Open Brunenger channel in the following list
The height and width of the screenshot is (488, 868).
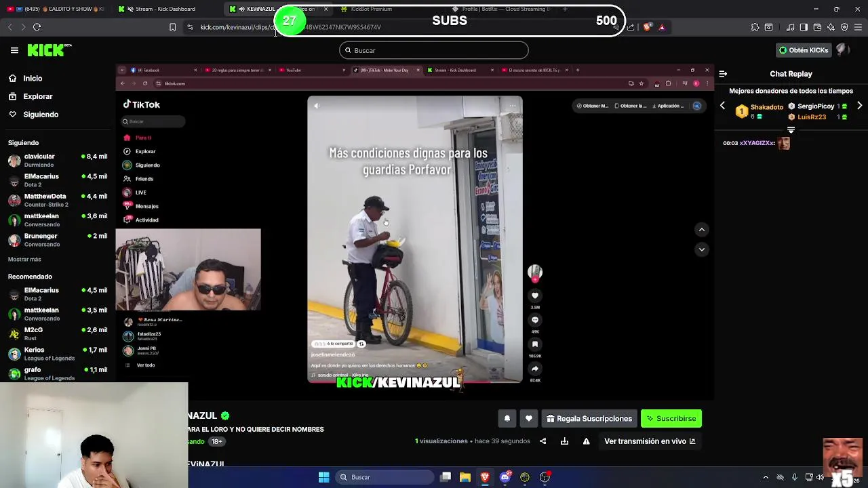point(58,240)
